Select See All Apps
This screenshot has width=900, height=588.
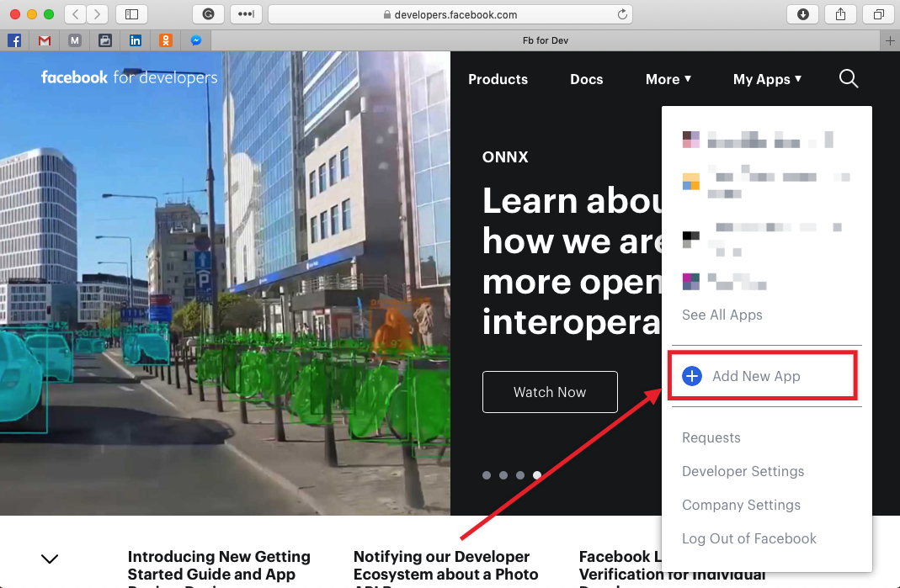(722, 315)
